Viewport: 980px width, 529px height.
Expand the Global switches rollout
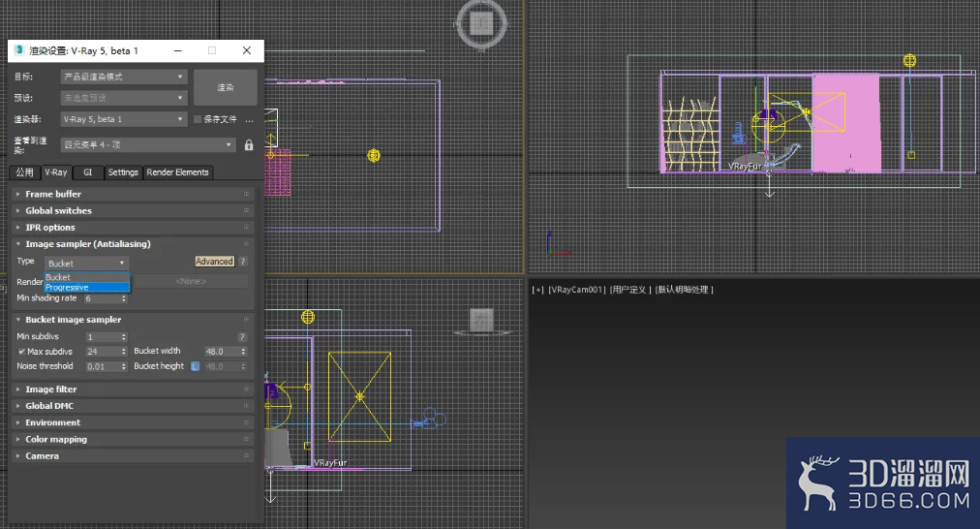[133, 210]
